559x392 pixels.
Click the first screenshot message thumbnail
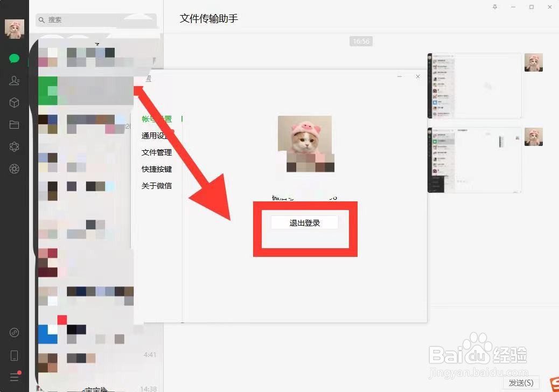pos(474,86)
